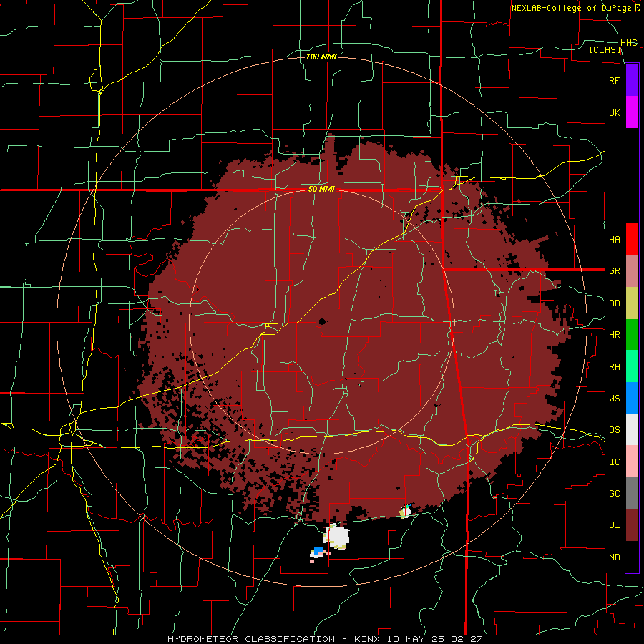This screenshot has height=644, width=644.
Task: Click the RA legend label
Action: [614, 367]
